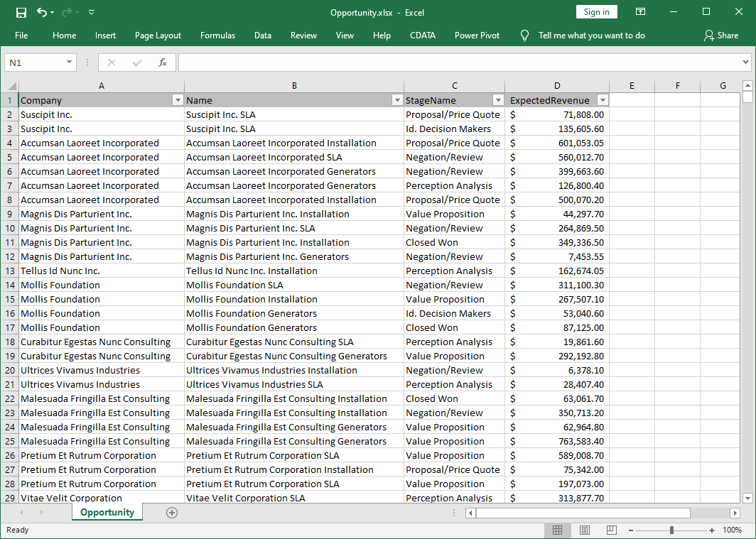Viewport: 756px width, 539px height.
Task: Click the Sign in button
Action: point(596,12)
